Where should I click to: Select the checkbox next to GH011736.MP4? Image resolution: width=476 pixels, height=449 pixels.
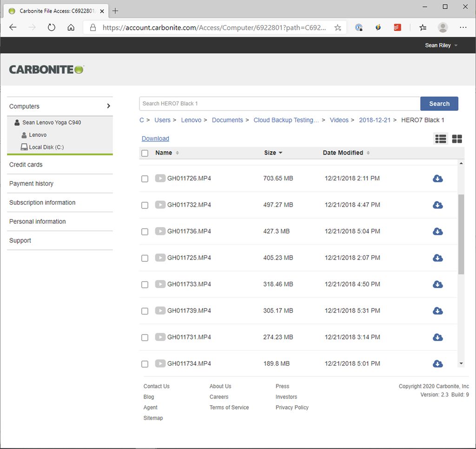click(x=145, y=231)
